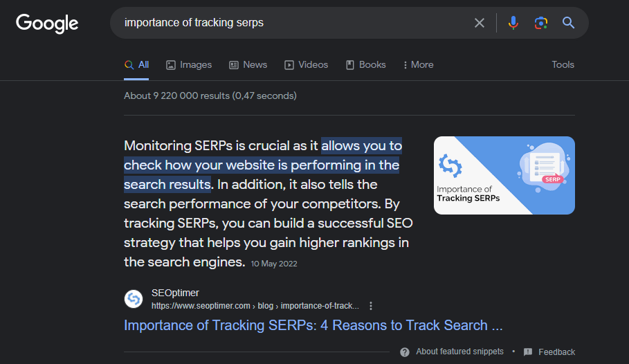The image size is (629, 364).
Task: Click the magnifier search button
Action: (569, 23)
